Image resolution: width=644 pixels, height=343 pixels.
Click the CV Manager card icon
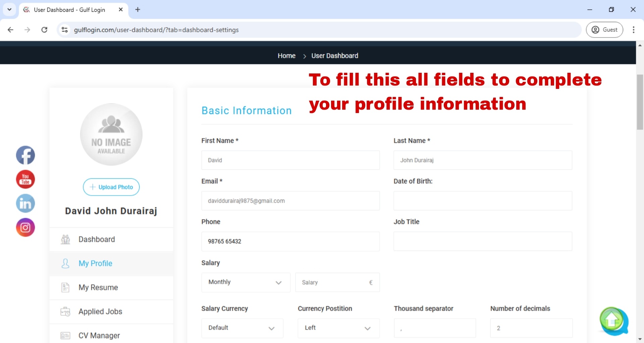(65, 335)
